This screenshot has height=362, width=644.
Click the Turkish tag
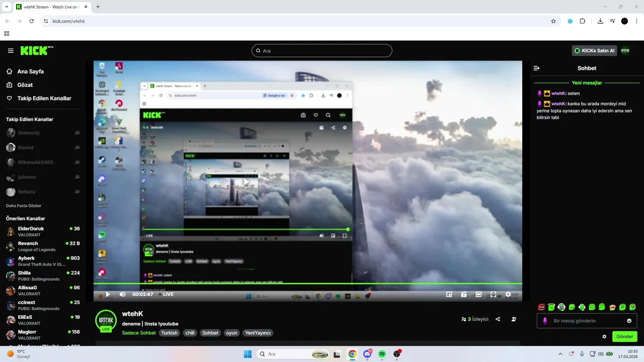170,333
